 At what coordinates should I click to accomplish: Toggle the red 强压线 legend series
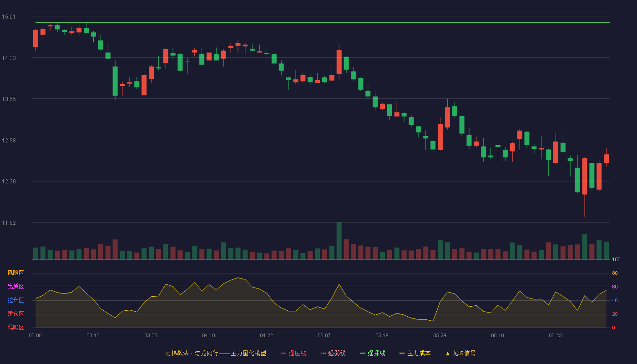click(x=293, y=353)
